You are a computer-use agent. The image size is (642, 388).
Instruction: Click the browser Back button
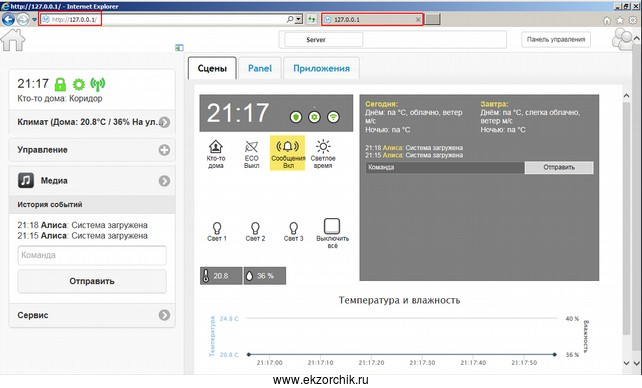[x=8, y=19]
